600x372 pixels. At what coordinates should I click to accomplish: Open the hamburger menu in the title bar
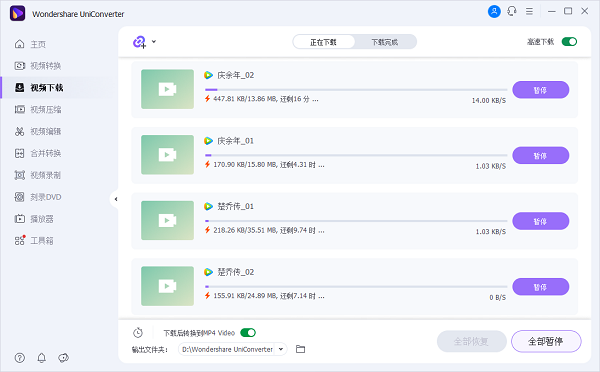click(529, 11)
